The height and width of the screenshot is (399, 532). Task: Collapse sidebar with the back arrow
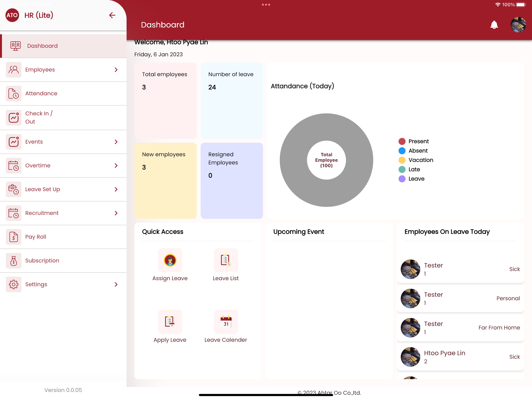tap(112, 15)
